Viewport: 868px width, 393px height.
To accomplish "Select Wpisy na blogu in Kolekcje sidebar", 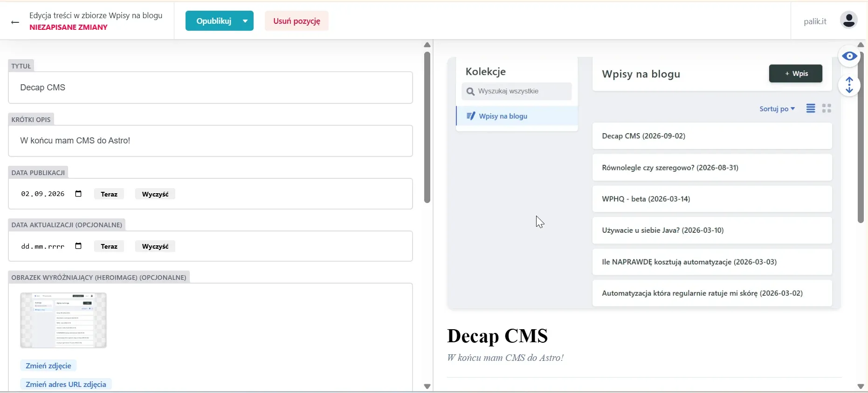I will 517,116.
